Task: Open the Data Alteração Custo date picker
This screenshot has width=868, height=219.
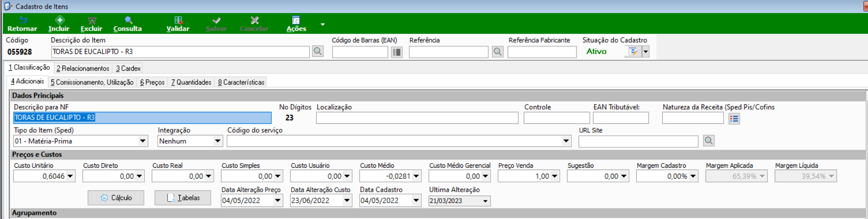Action: (x=347, y=201)
